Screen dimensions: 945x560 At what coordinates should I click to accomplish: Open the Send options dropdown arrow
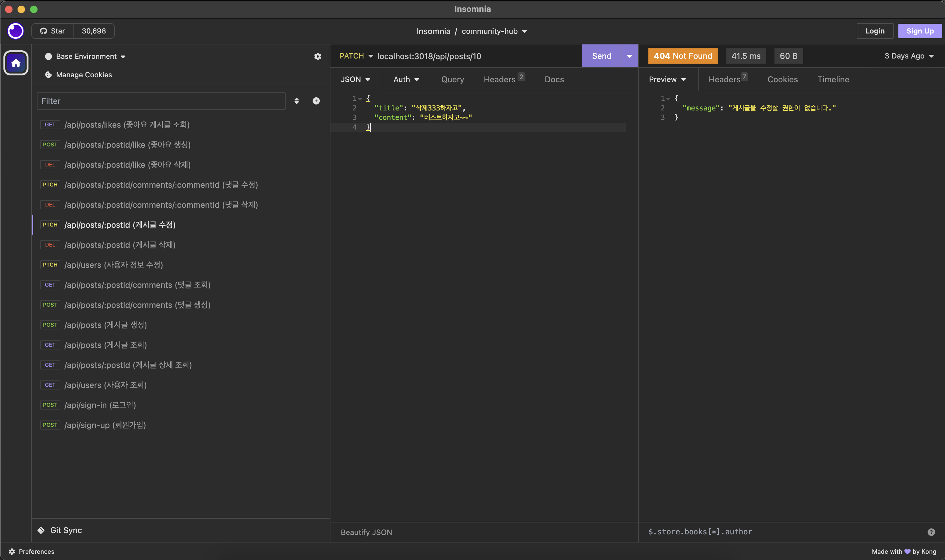tap(629, 56)
